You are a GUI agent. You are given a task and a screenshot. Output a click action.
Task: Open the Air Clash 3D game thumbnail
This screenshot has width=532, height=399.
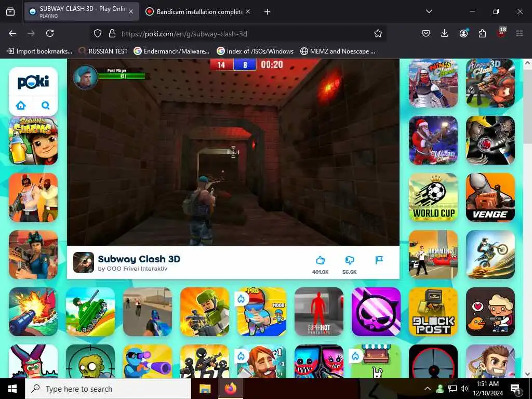click(x=490, y=83)
